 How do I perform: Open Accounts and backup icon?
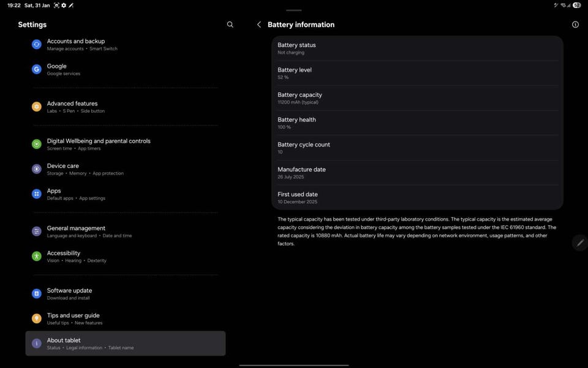[x=37, y=45]
